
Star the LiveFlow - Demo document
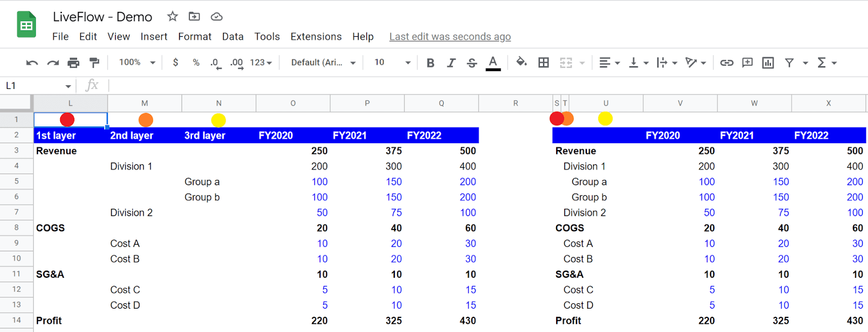click(173, 16)
